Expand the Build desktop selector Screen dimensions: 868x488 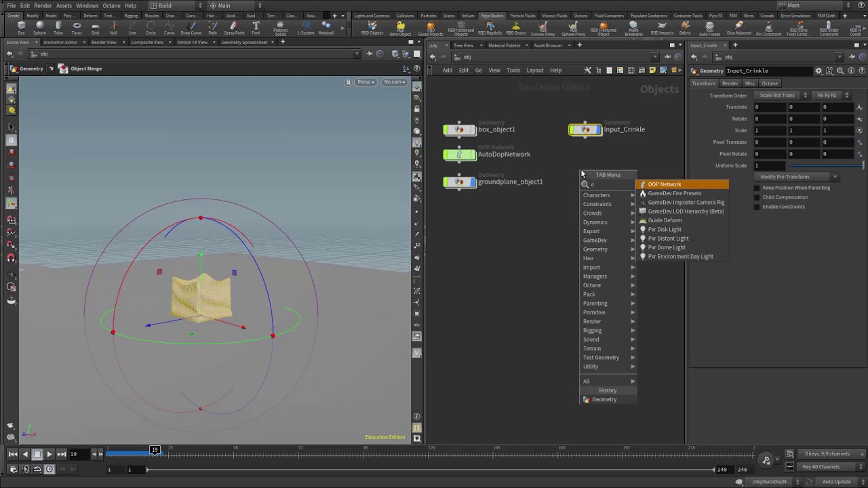pyautogui.click(x=176, y=5)
